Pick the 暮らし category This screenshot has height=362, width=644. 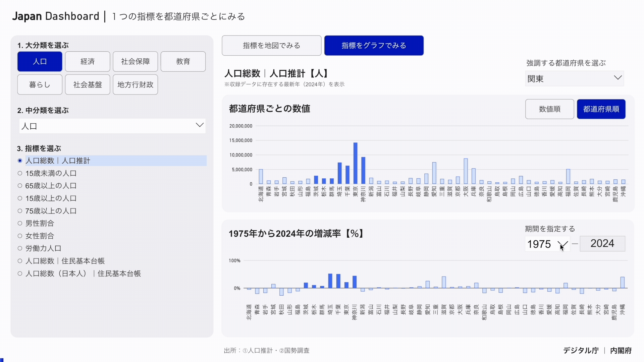pyautogui.click(x=40, y=84)
